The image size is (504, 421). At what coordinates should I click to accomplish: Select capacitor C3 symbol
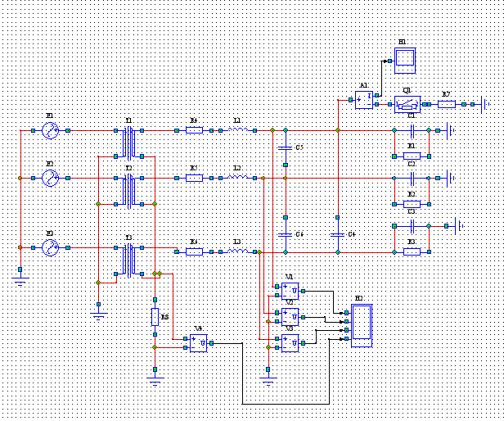412,226
